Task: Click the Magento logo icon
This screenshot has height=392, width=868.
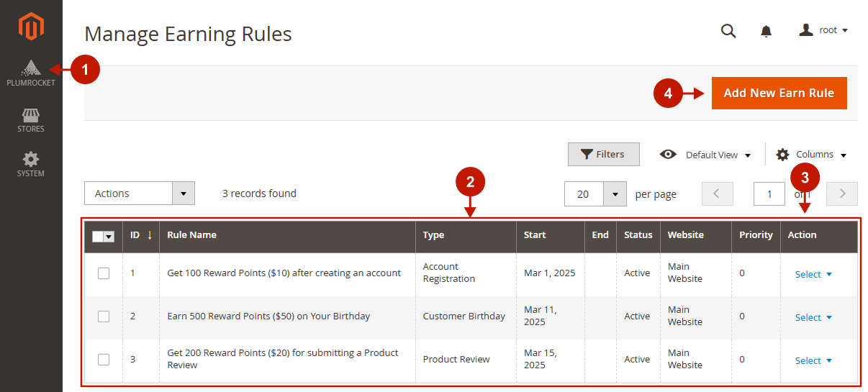Action: 31,27
